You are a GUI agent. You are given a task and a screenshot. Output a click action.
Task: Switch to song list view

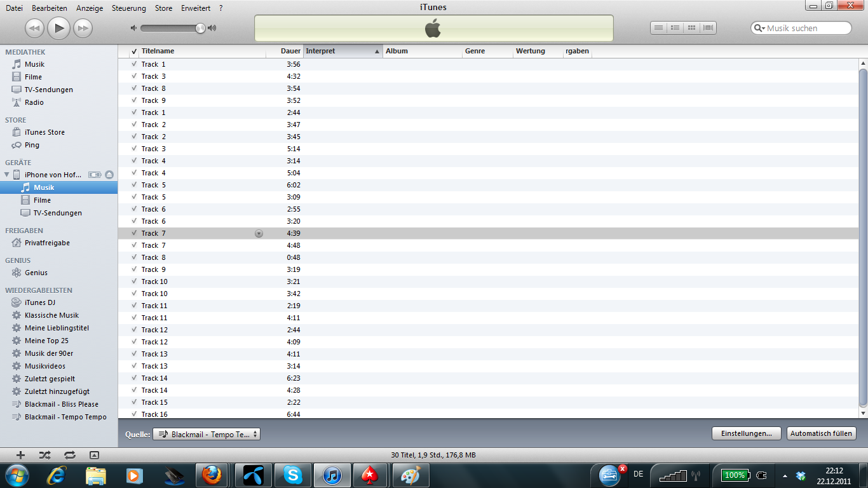tap(659, 28)
